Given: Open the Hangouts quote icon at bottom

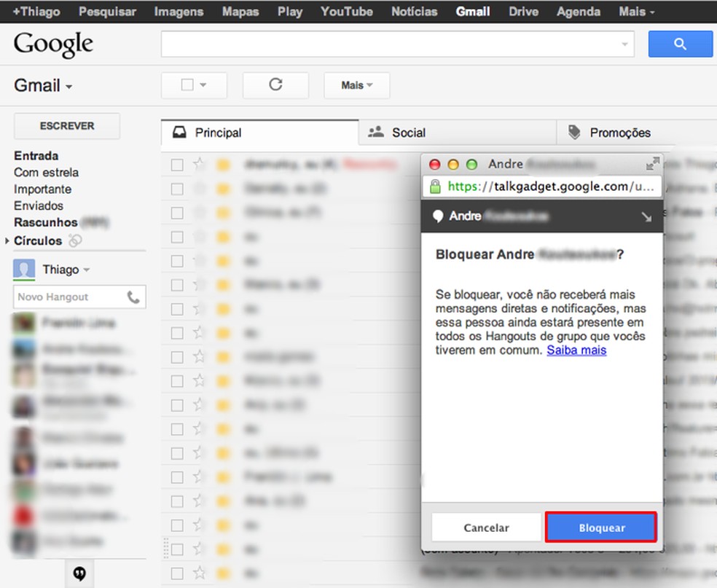Looking at the screenshot, I should point(79,573).
